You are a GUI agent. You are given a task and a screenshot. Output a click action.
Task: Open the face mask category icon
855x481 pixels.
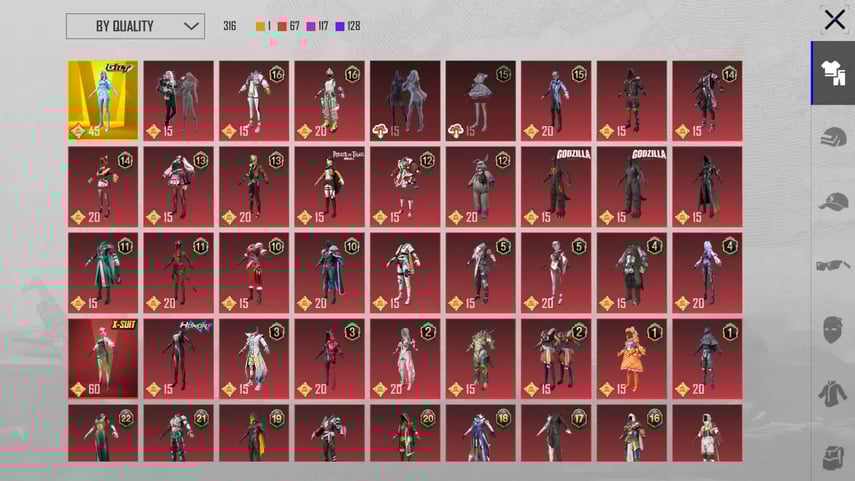click(832, 330)
